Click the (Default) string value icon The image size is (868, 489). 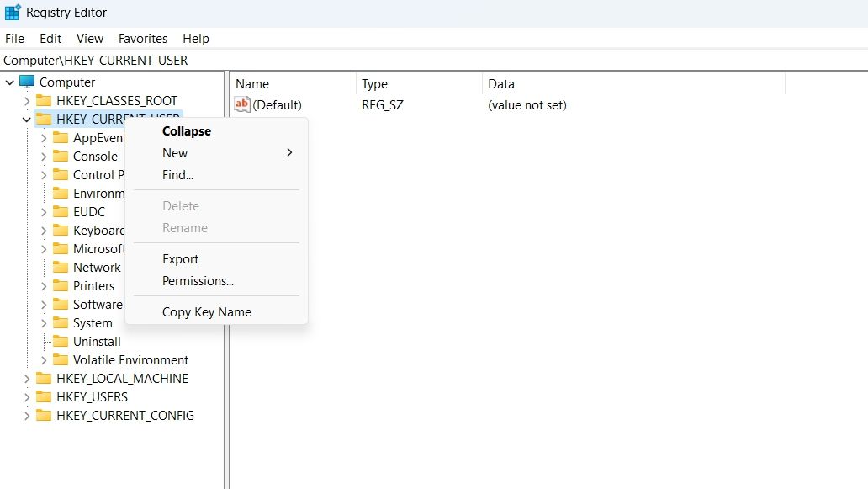pyautogui.click(x=242, y=104)
